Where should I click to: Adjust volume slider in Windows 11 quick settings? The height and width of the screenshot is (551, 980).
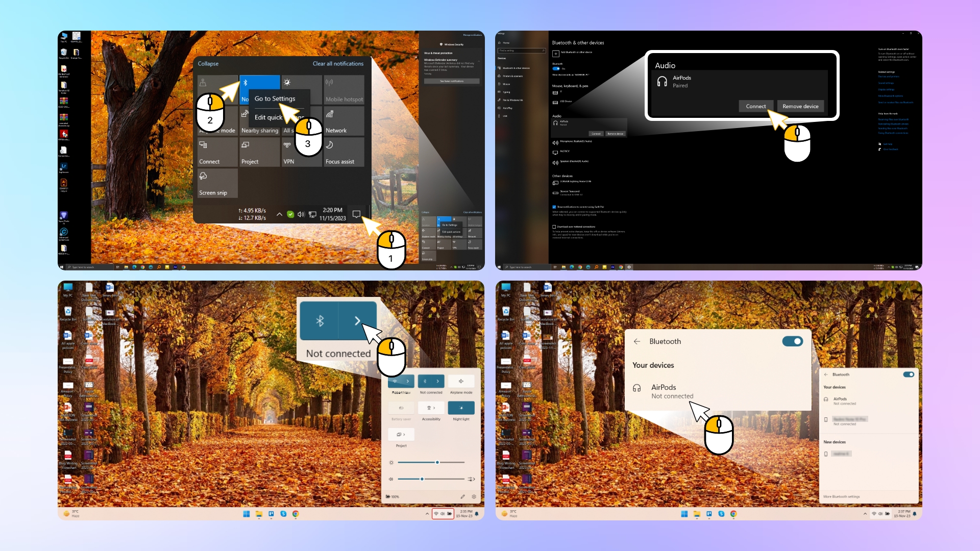431,479
